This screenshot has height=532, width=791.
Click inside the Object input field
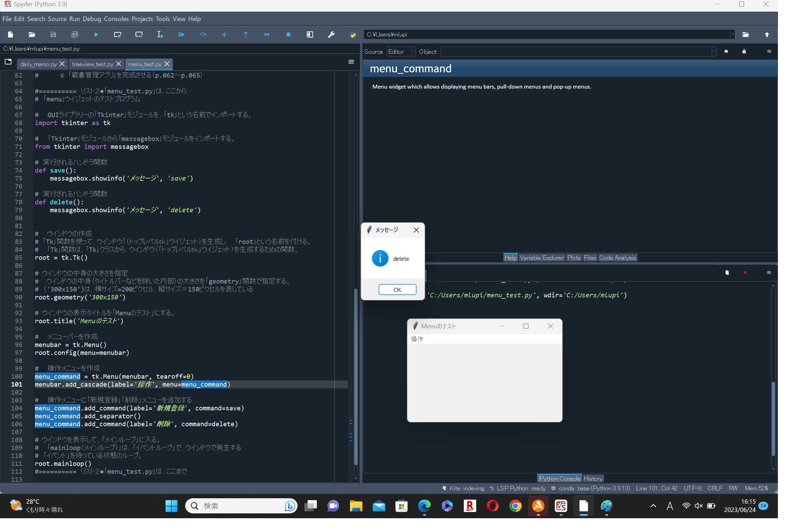569,51
